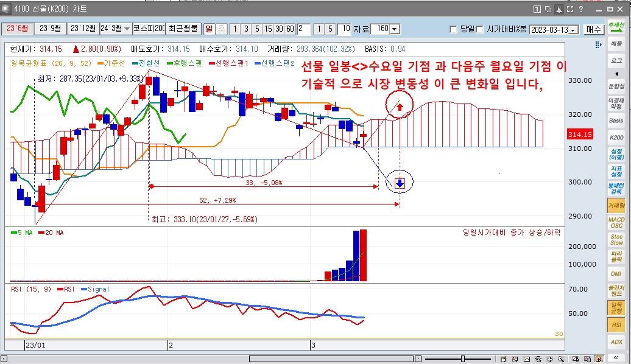Open the 24'3월 contract dropdown arrow
The width and height of the screenshot is (631, 364).
pos(127,29)
